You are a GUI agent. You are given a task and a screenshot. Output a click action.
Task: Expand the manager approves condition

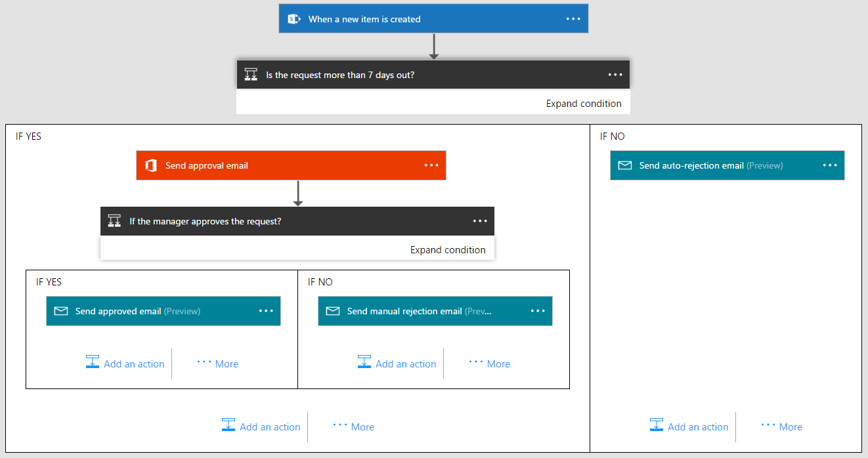(x=448, y=249)
